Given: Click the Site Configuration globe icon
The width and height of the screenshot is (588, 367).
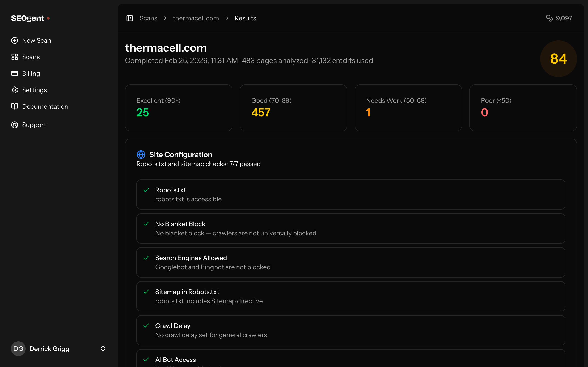Looking at the screenshot, I should 141,154.
